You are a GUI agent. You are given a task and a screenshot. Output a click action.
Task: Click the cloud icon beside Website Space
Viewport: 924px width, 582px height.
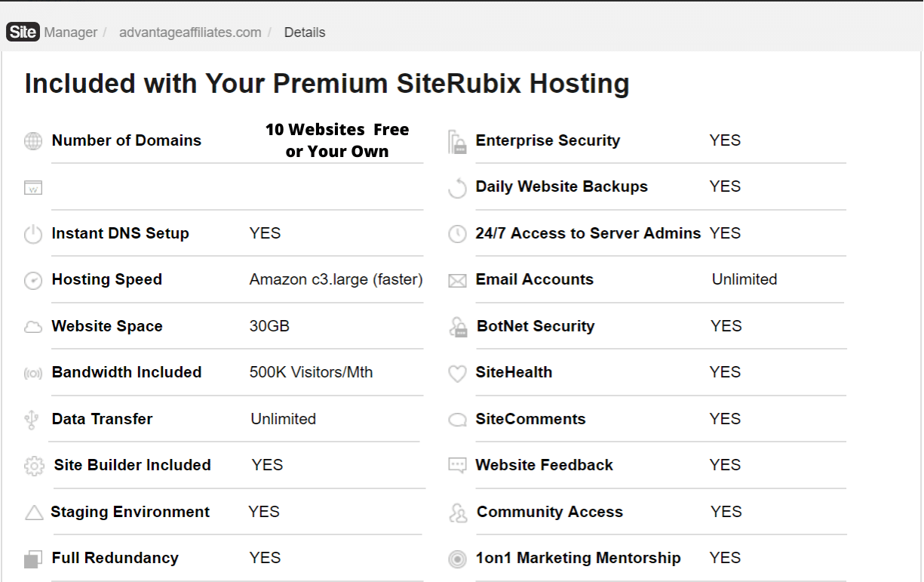33,328
